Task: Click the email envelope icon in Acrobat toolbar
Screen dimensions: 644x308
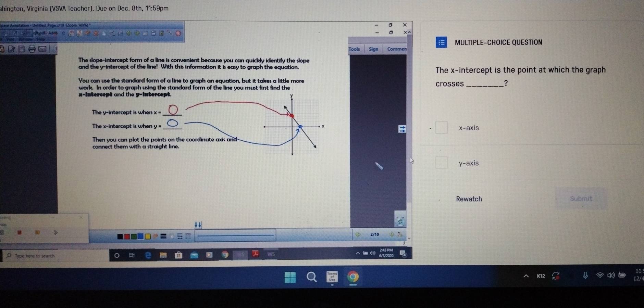Action: coord(42,49)
